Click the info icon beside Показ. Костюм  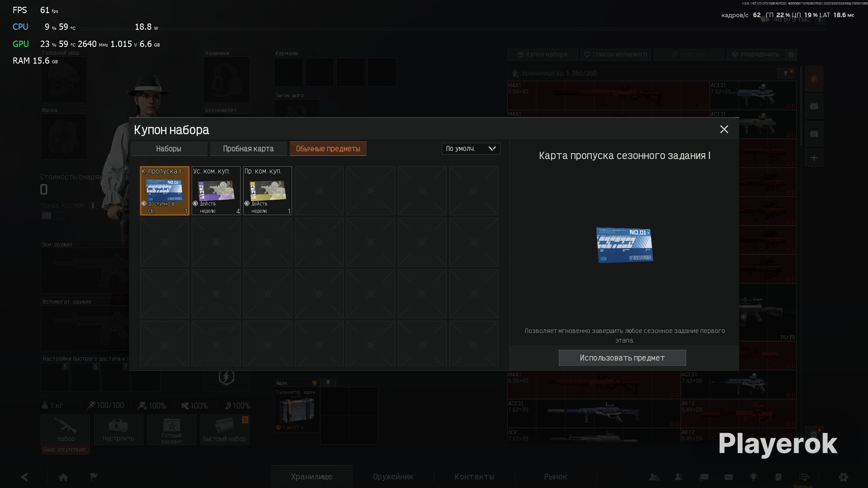(x=93, y=205)
